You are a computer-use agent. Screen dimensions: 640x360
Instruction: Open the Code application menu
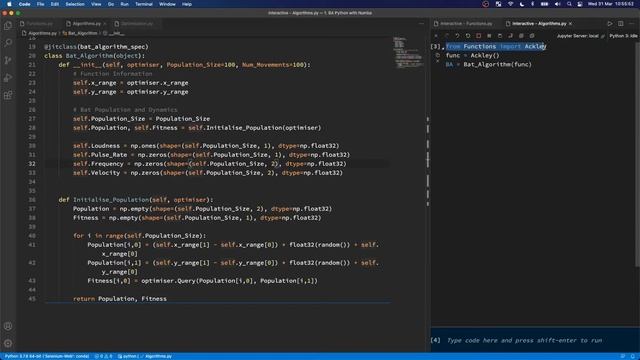(24, 4)
